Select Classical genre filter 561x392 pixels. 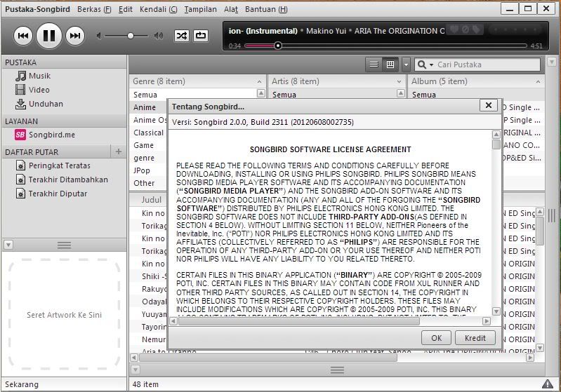148,133
